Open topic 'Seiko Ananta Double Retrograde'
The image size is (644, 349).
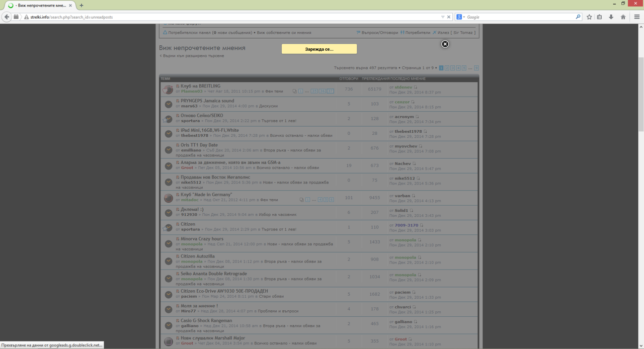pos(214,274)
